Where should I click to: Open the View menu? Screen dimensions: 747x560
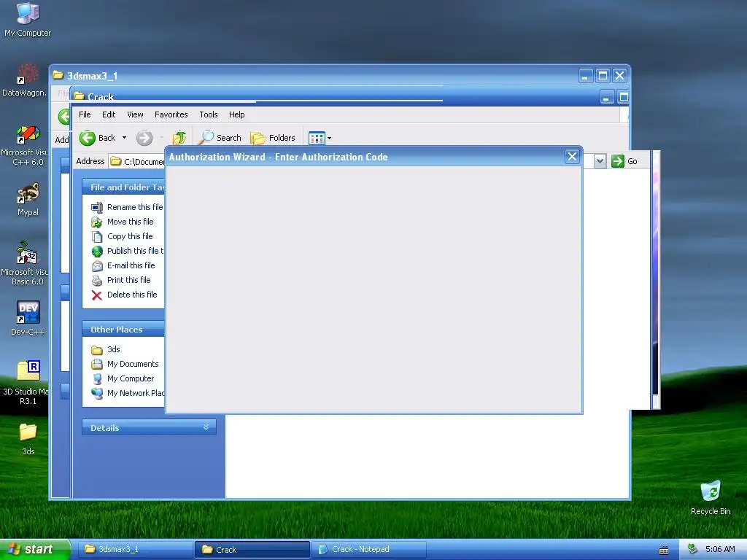[135, 114]
